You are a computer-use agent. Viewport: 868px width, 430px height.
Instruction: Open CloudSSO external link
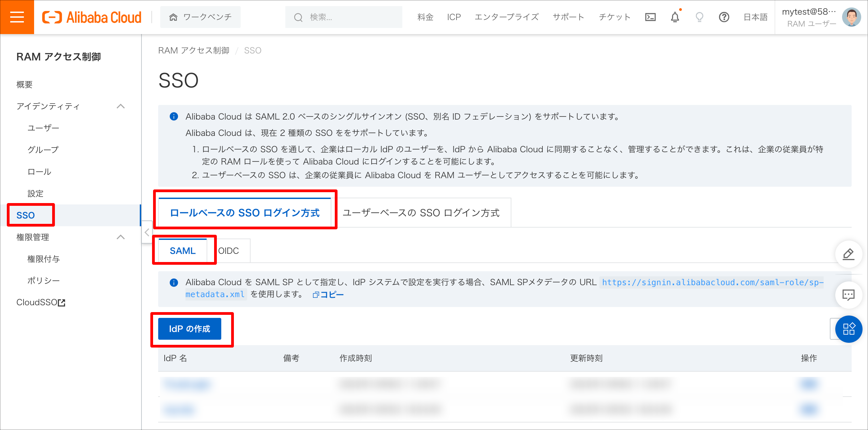41,303
